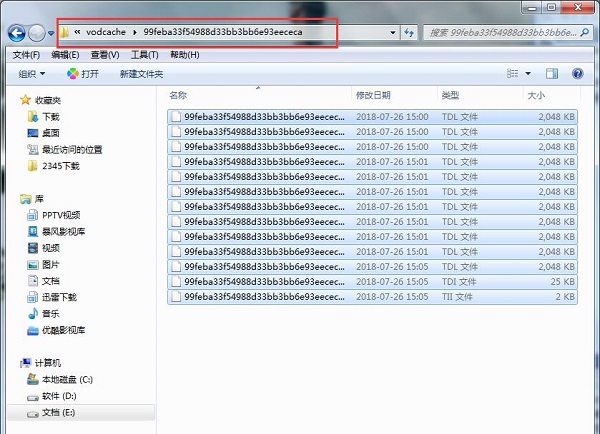Open help with the question mark icon
Screen dimensions: 600x434
577,73
